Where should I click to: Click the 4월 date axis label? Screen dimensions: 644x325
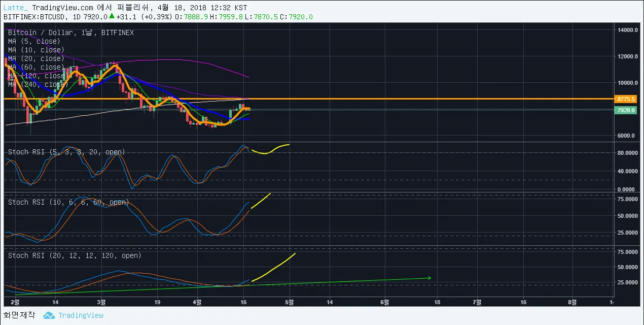[x=198, y=302]
